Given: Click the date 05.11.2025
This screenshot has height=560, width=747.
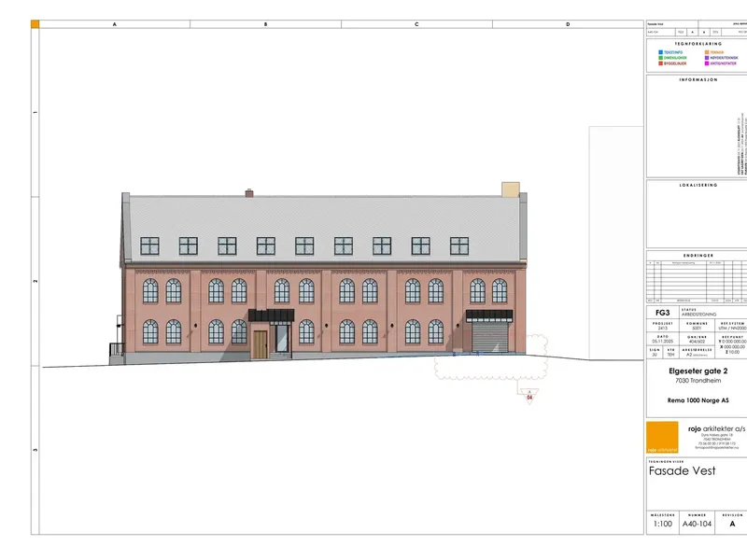Looking at the screenshot, I should [662, 342].
